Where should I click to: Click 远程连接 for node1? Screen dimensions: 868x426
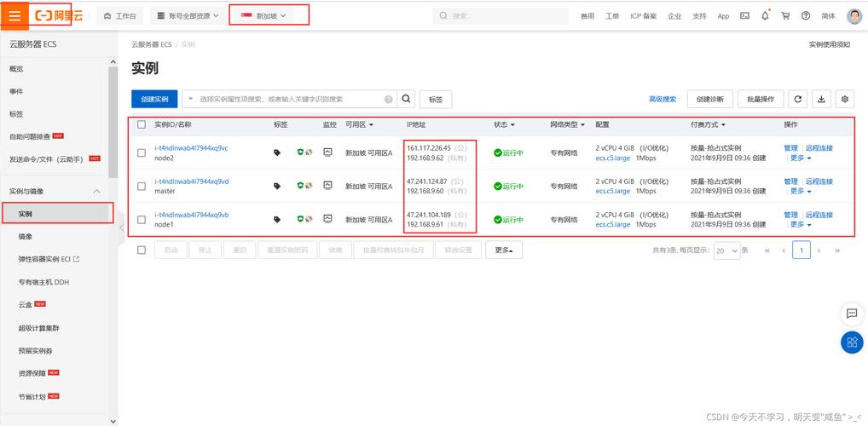tap(819, 215)
